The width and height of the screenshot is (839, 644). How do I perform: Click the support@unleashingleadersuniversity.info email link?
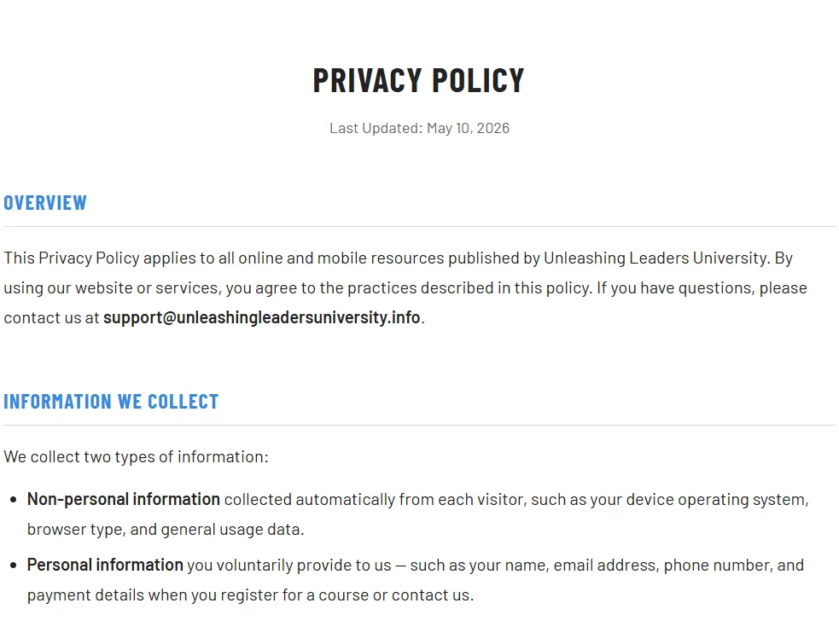tap(262, 317)
